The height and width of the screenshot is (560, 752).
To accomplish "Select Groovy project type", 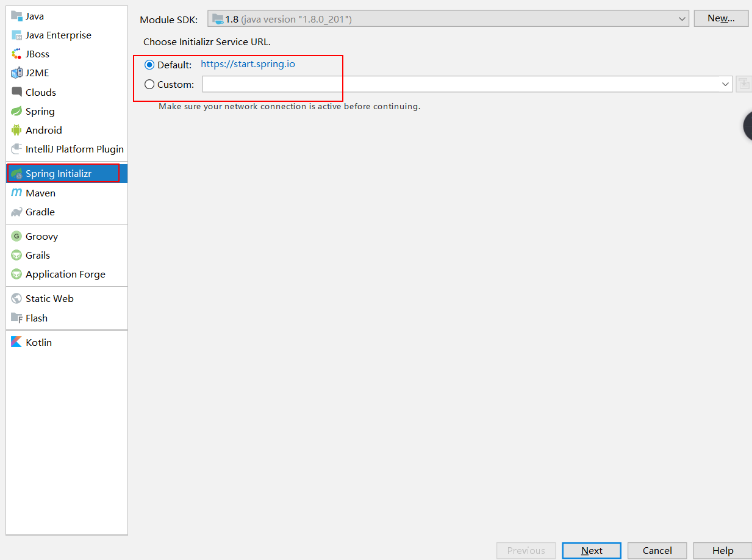I will pyautogui.click(x=67, y=236).
